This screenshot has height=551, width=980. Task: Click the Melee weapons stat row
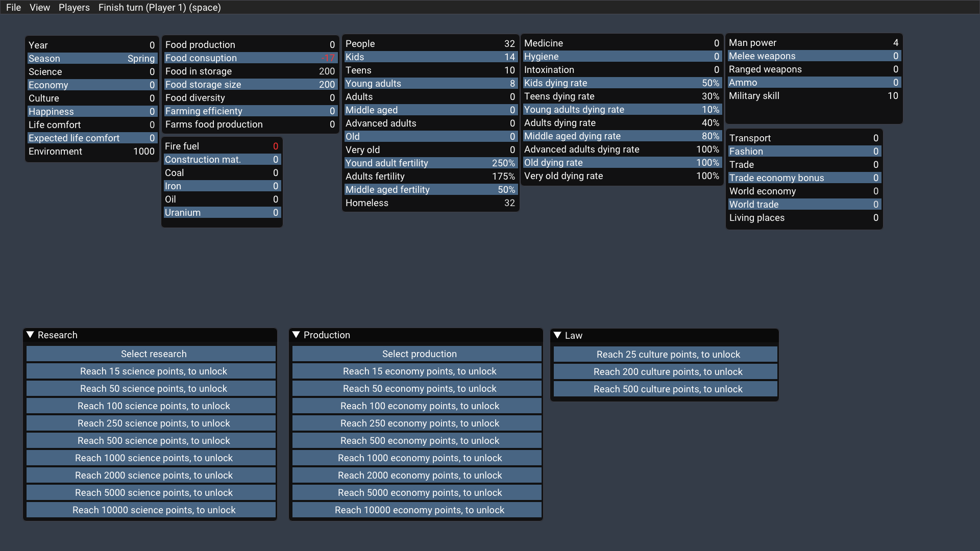pyautogui.click(x=814, y=56)
